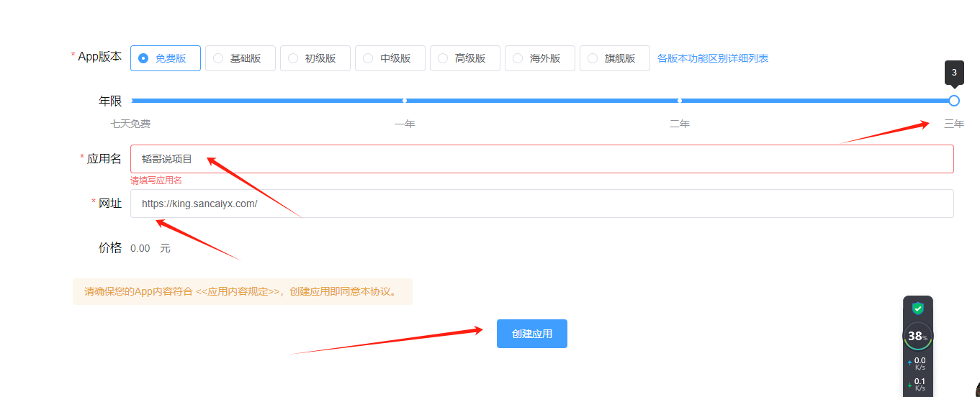
Task: Click the 年限 slider handle at 三年
Action: coord(954,101)
